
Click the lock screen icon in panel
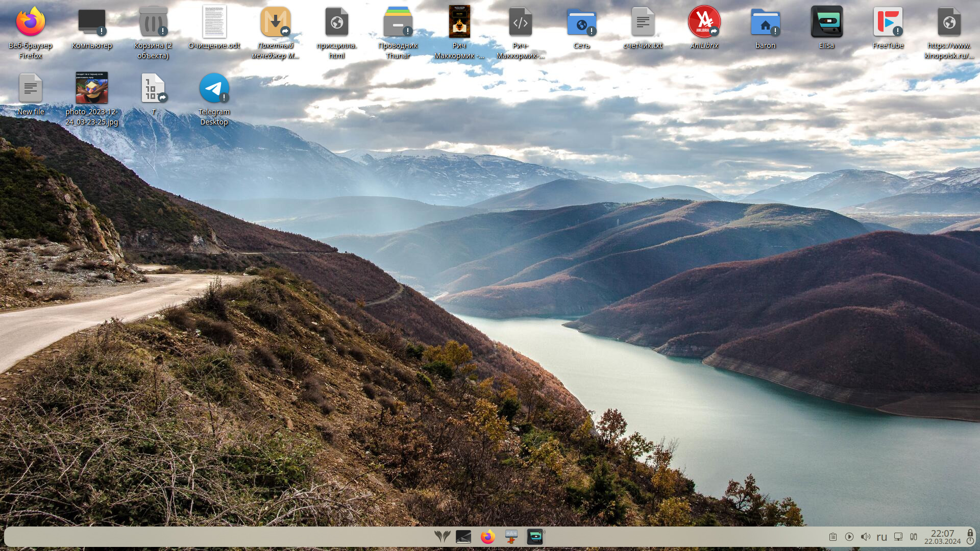tap(970, 533)
